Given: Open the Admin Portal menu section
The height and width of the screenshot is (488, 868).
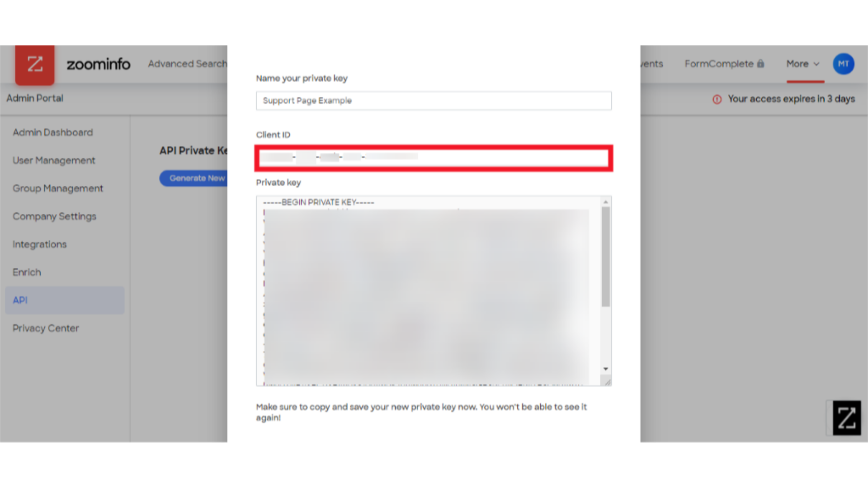Looking at the screenshot, I should point(34,97).
